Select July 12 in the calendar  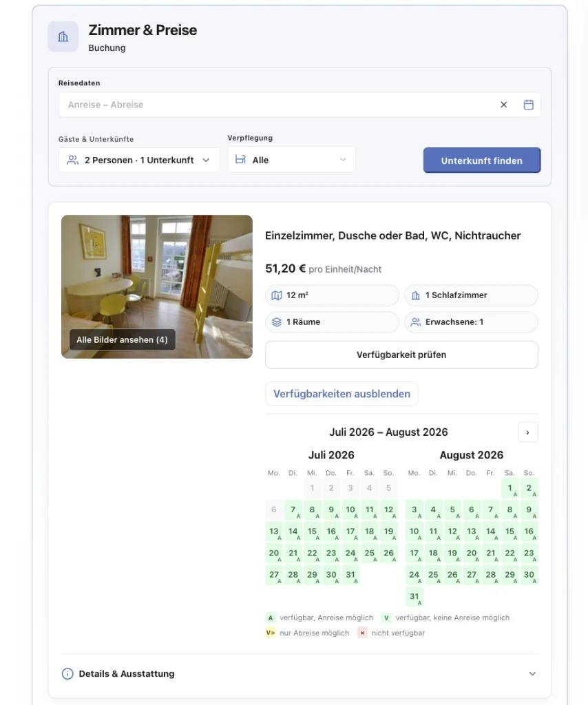(388, 510)
